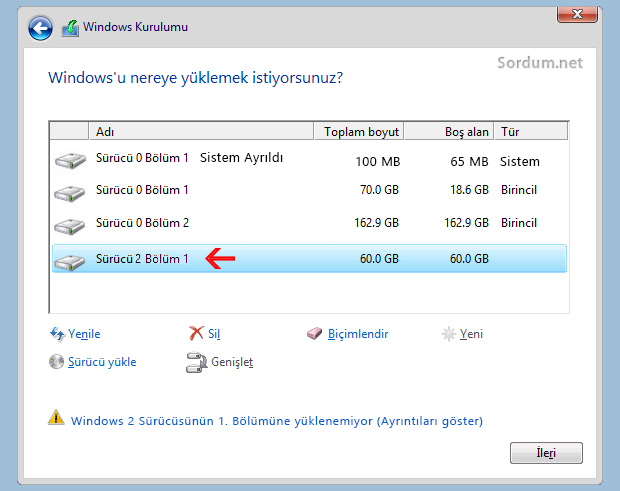The height and width of the screenshot is (491, 620).
Task: Click the Biçimlendir eraser icon
Action: point(314,333)
